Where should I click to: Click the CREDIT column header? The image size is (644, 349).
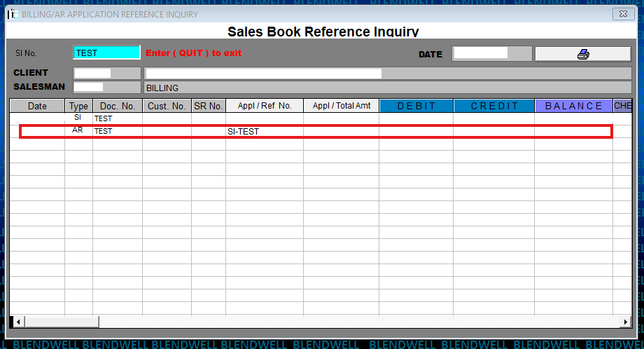[494, 106]
